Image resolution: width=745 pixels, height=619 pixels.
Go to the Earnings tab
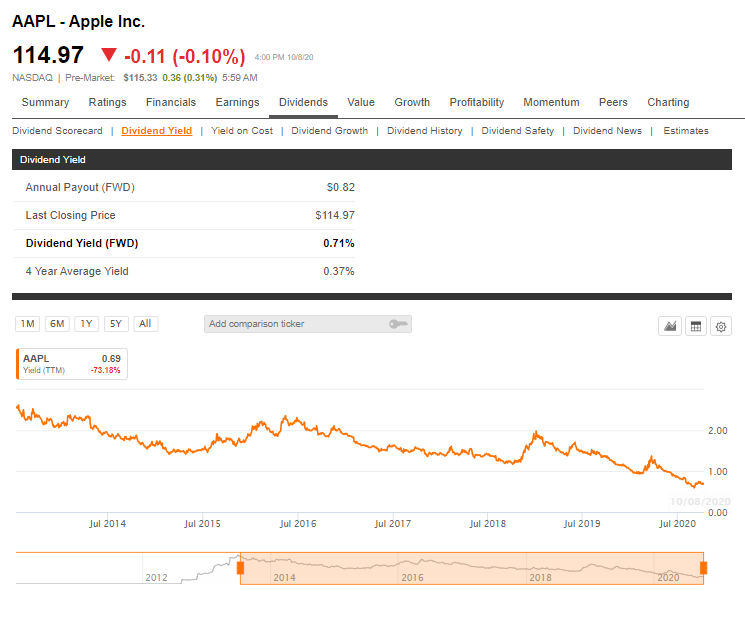(238, 102)
